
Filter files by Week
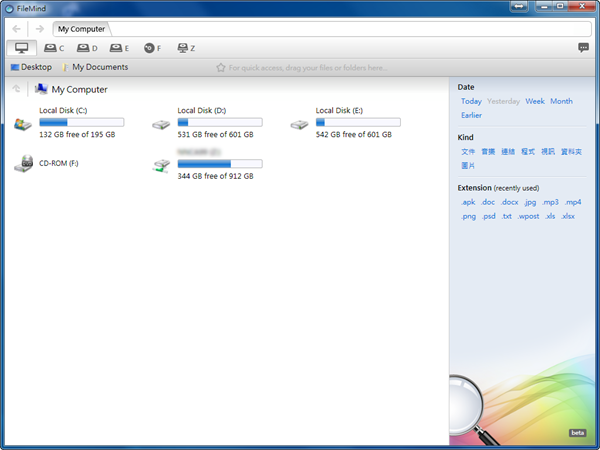535,101
